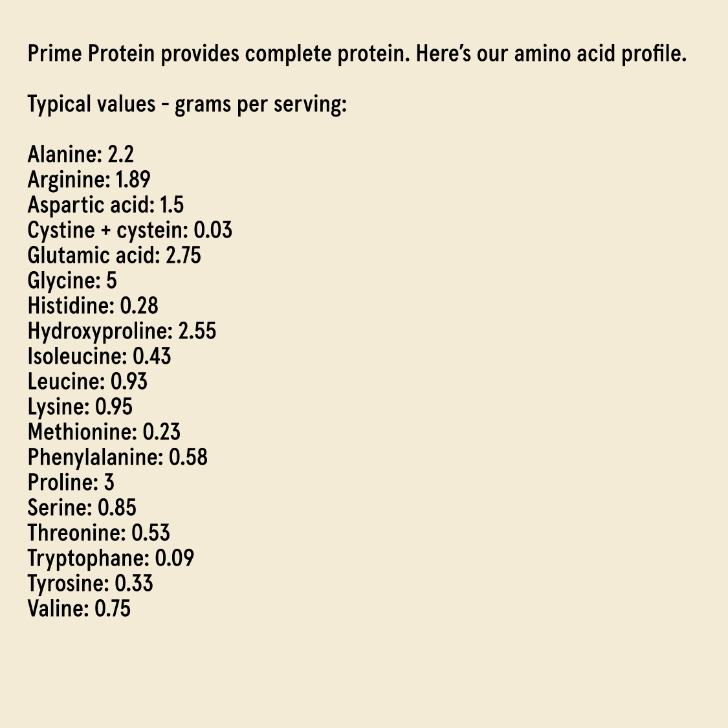Click the Isoleucine: 0.43 entry

(x=99, y=357)
